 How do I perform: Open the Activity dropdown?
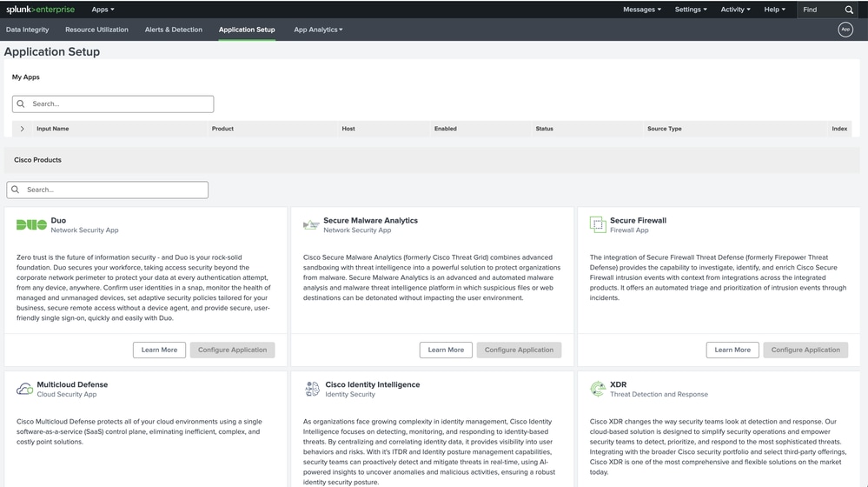pyautogui.click(x=736, y=10)
